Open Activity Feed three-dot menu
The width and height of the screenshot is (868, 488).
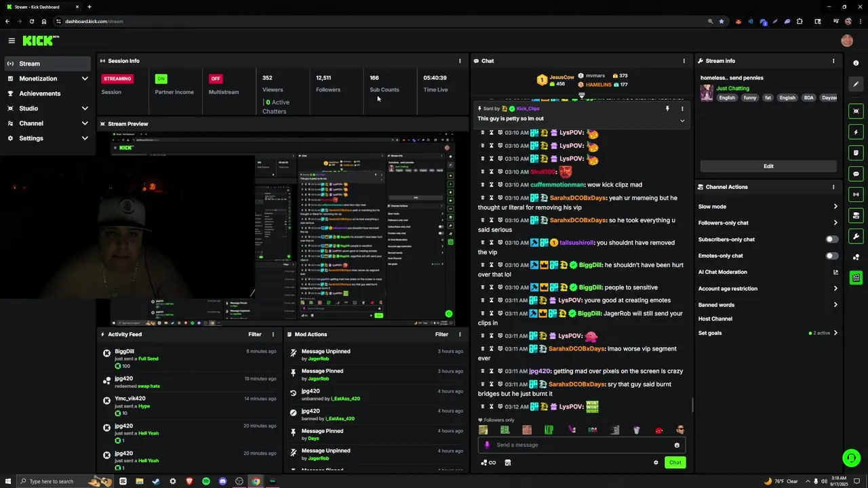[273, 334]
